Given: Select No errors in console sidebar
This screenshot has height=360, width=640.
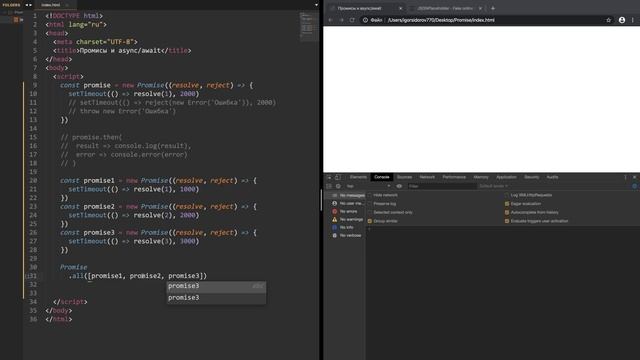Looking at the screenshot, I should click(345, 211).
